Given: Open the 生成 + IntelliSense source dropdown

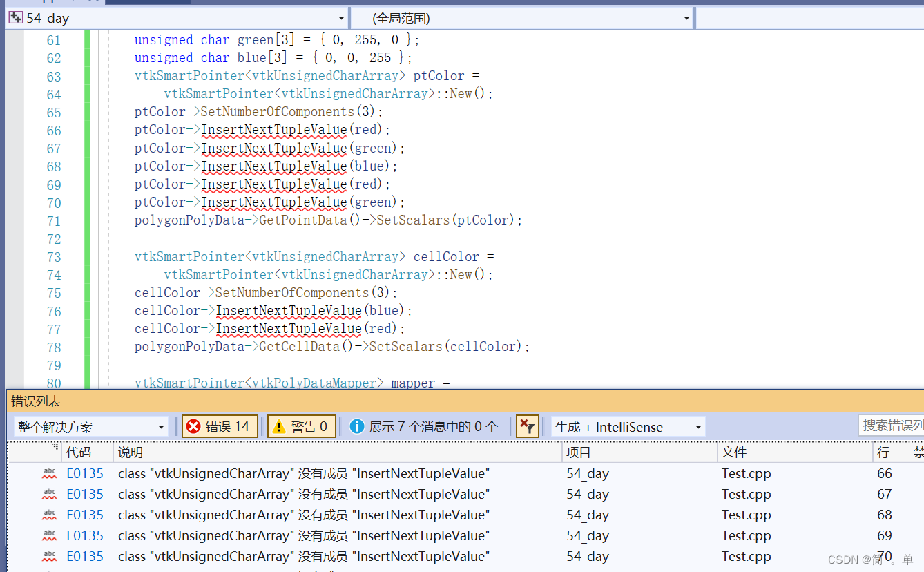Looking at the screenshot, I should [x=698, y=426].
